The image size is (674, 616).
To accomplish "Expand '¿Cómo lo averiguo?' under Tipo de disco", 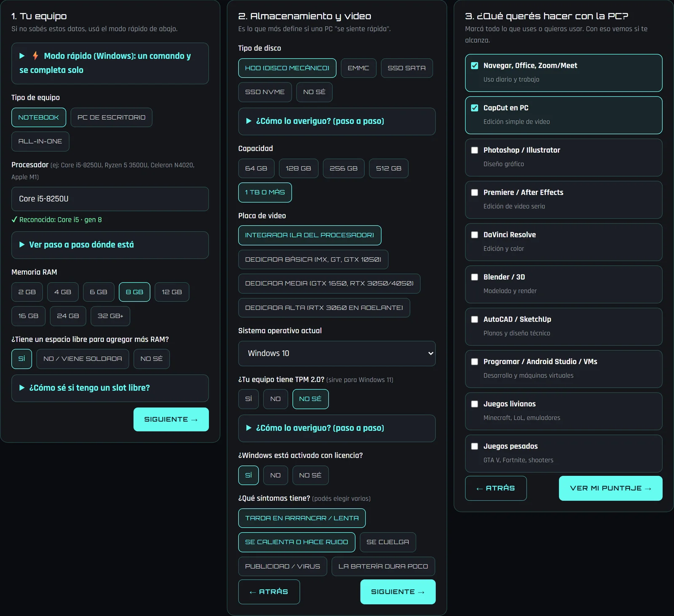I will tap(337, 121).
